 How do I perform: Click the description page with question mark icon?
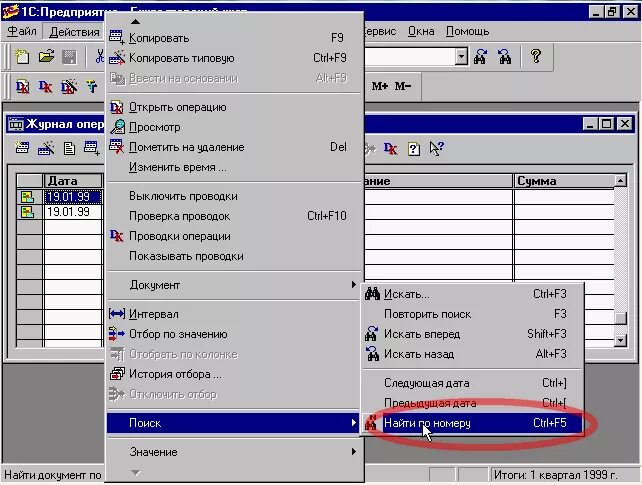pyautogui.click(x=414, y=149)
